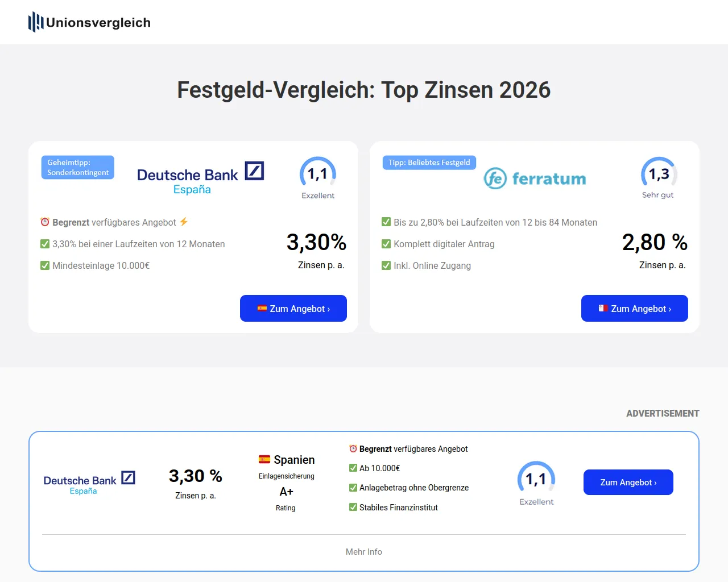The image size is (728, 582).
Task: Click checkmark beside Mindesteinlage 10.000€
Action: (45, 265)
